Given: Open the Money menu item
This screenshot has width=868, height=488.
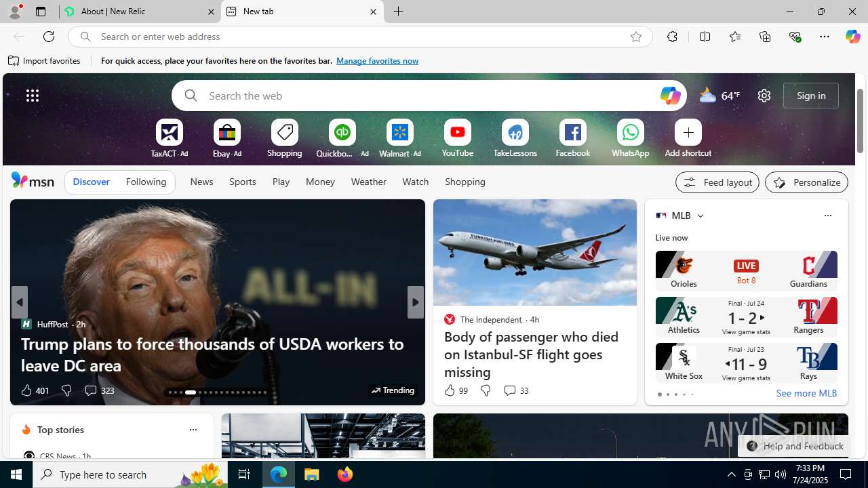Looking at the screenshot, I should [320, 182].
